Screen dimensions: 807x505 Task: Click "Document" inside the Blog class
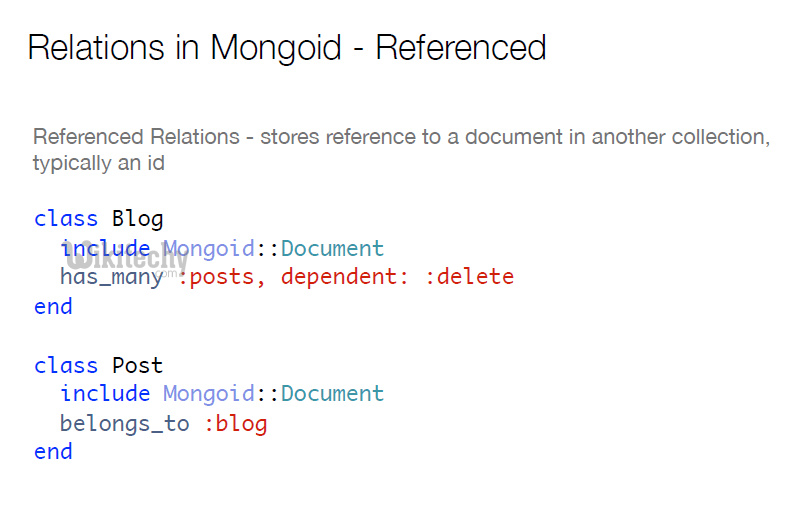pos(332,248)
